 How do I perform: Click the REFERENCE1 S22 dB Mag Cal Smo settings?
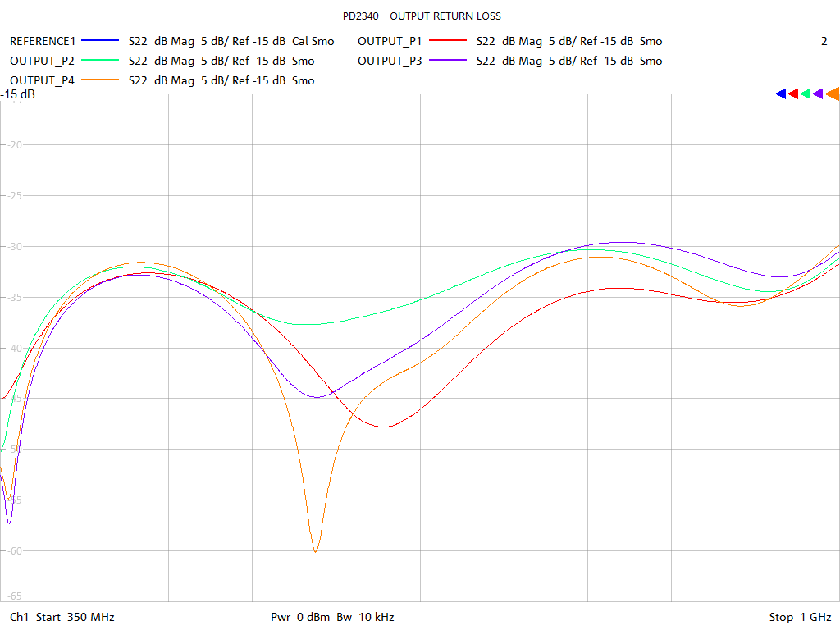point(231,41)
